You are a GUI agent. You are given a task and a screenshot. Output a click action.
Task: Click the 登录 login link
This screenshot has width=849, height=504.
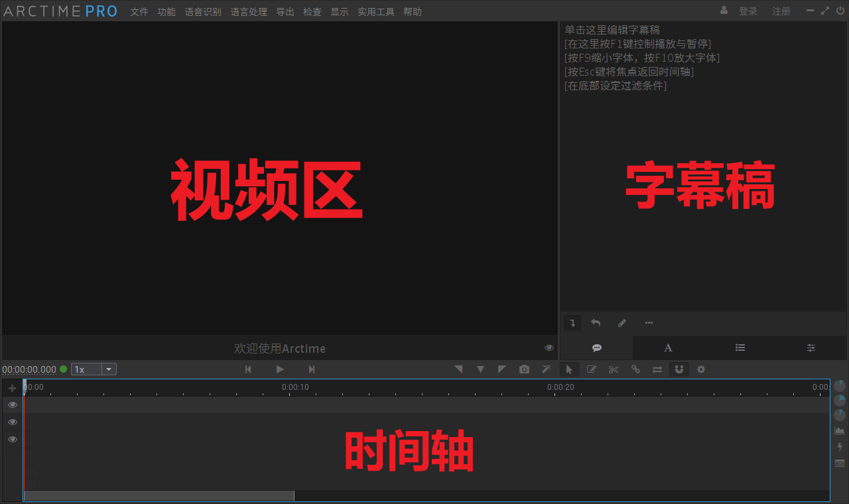[x=748, y=11]
